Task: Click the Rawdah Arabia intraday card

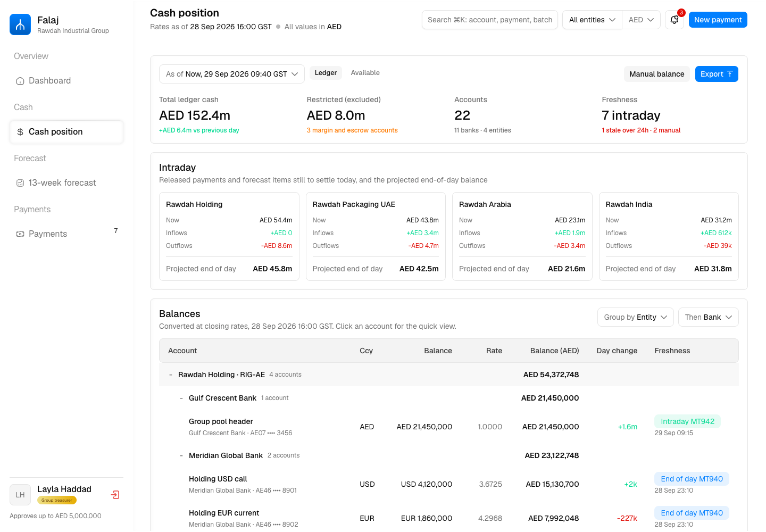Action: coord(522,236)
